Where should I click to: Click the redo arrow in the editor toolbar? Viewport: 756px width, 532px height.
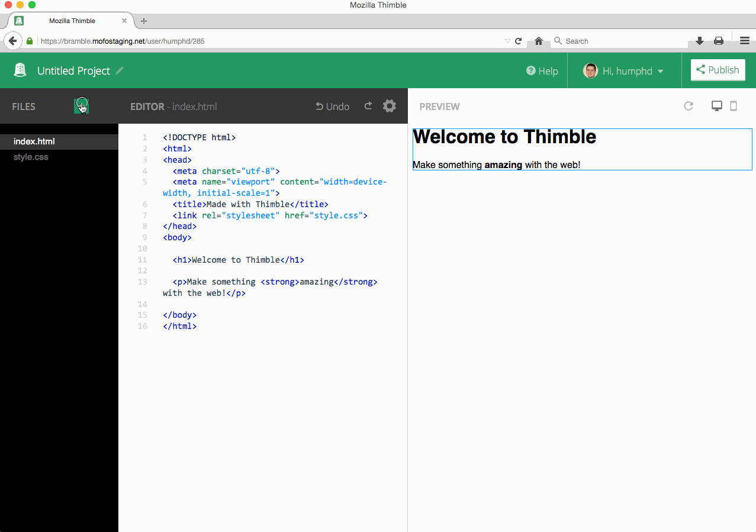[368, 106]
